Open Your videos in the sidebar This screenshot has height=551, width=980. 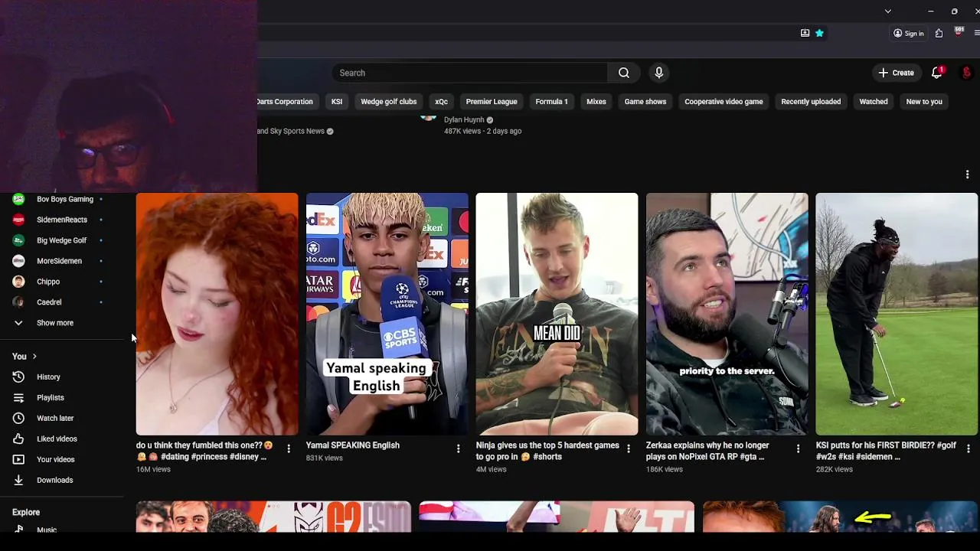62,460
